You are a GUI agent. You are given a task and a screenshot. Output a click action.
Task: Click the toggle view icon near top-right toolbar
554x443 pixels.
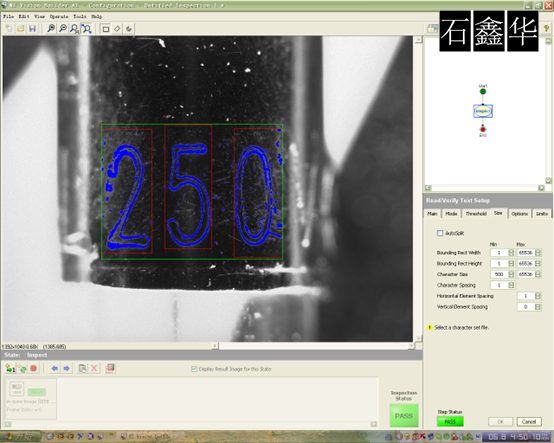pos(432,29)
